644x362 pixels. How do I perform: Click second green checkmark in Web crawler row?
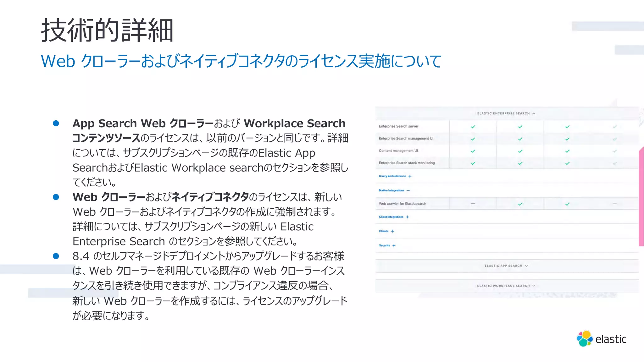(x=567, y=204)
